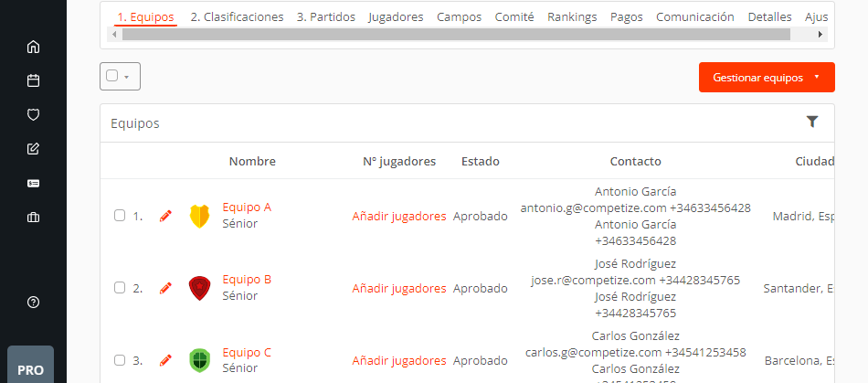Check the checkbox for Equipo C row
Viewport: 868px width, 383px height.
pyautogui.click(x=120, y=360)
